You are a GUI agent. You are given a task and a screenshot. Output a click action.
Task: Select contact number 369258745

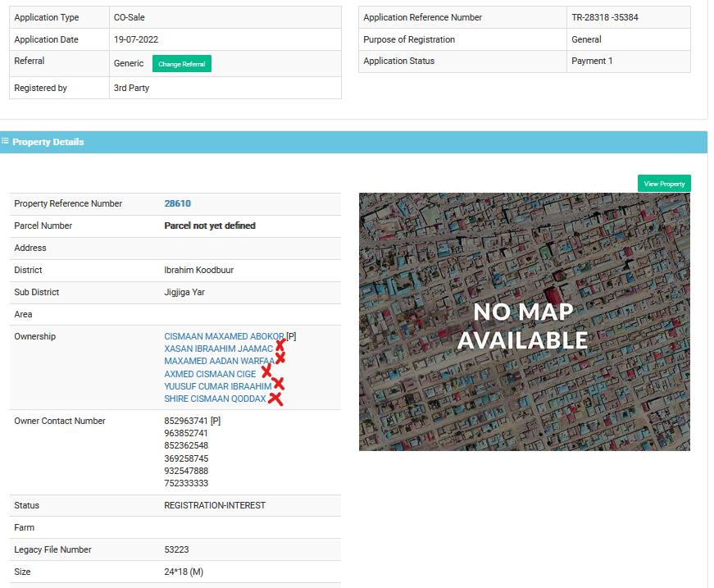186,458
